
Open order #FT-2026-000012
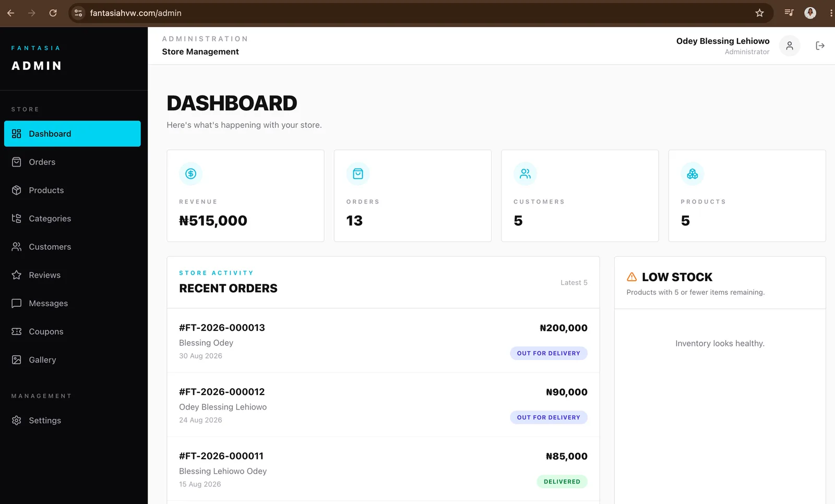tap(222, 392)
